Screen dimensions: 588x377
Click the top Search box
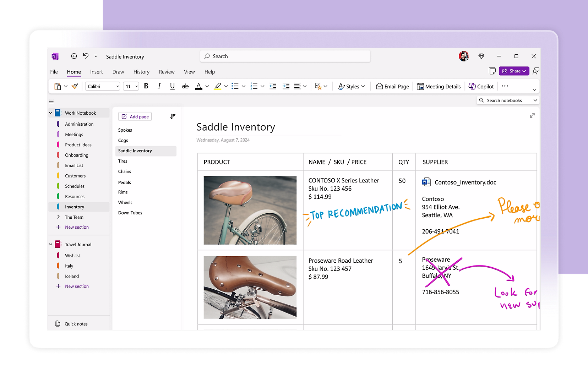click(285, 56)
